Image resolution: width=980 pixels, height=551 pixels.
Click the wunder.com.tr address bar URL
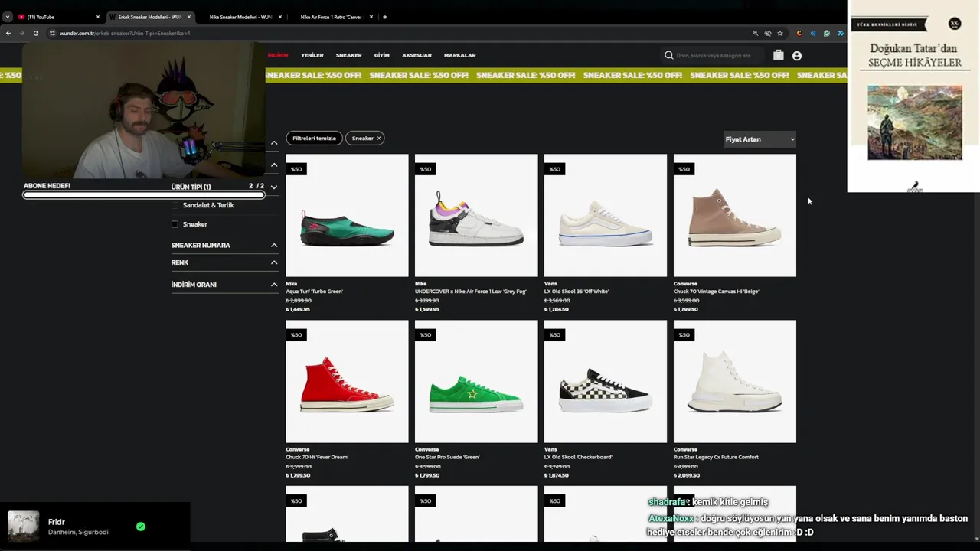tap(125, 33)
